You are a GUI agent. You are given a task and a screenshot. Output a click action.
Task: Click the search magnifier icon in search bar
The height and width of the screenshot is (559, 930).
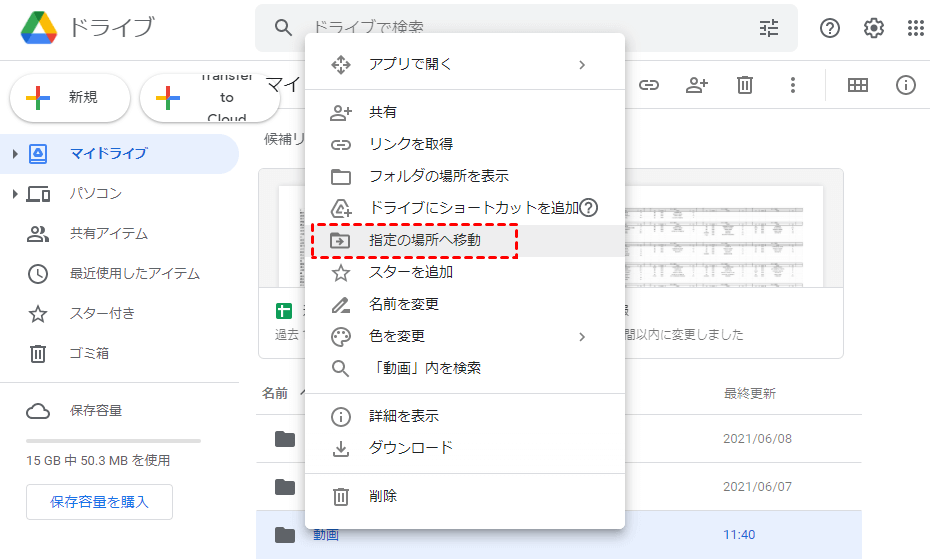click(x=283, y=27)
